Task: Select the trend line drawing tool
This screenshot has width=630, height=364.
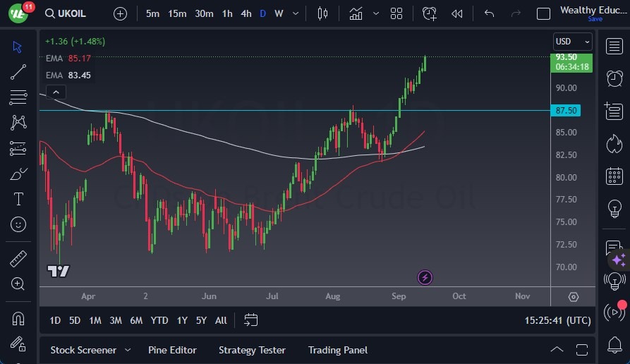Action: pyautogui.click(x=18, y=72)
